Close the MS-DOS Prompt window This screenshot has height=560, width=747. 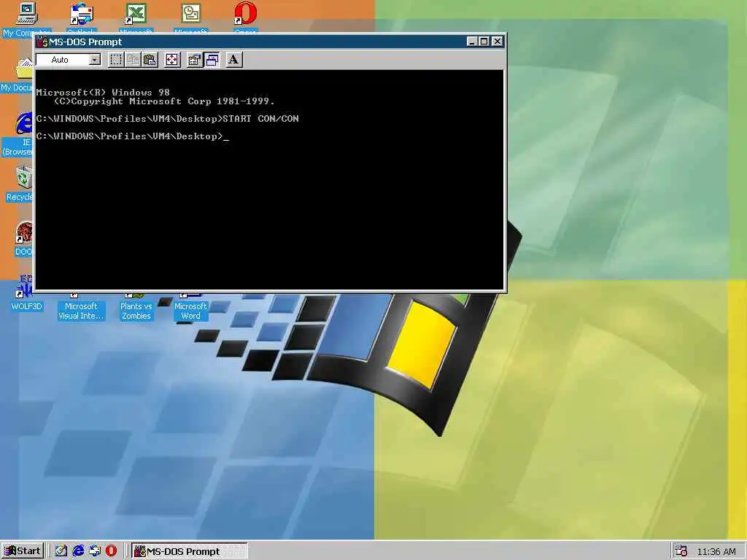(497, 42)
